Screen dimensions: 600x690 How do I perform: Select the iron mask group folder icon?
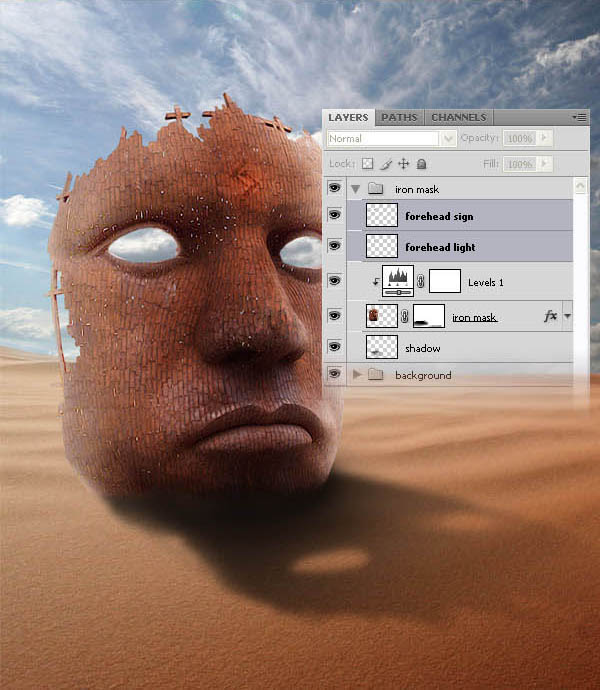pos(375,188)
